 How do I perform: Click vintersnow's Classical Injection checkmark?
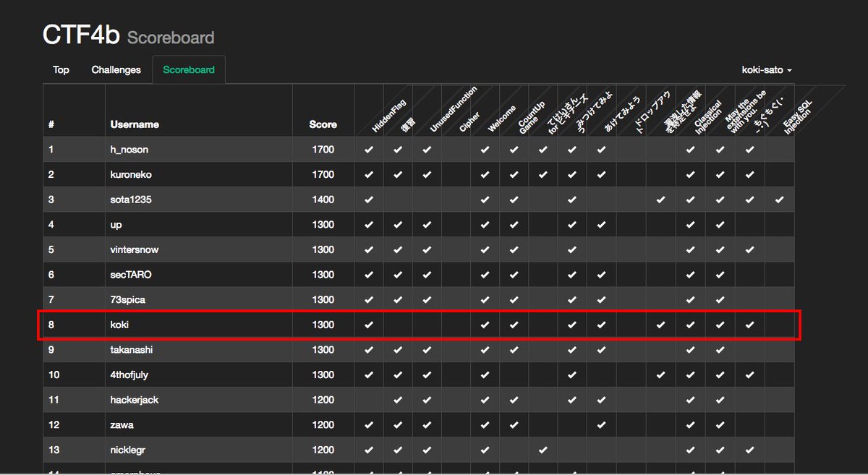pos(690,249)
